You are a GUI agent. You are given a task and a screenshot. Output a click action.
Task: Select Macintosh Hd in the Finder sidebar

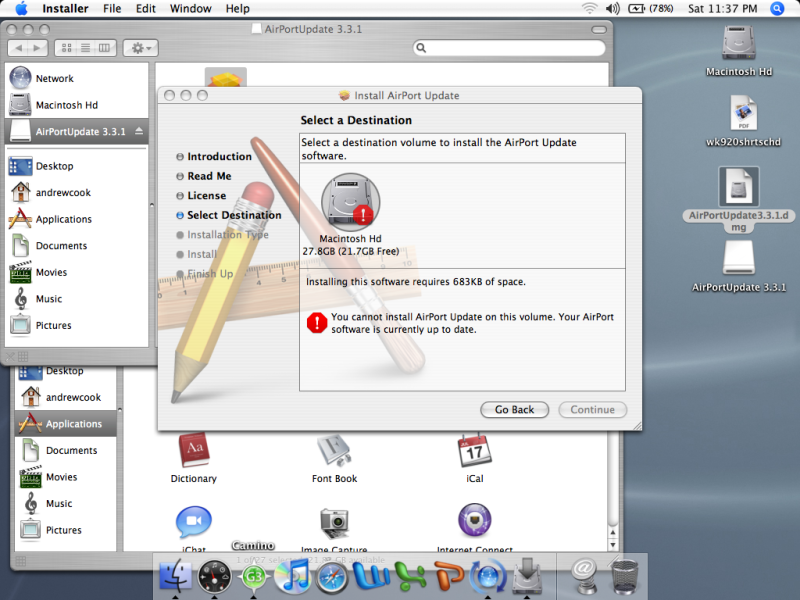77,105
